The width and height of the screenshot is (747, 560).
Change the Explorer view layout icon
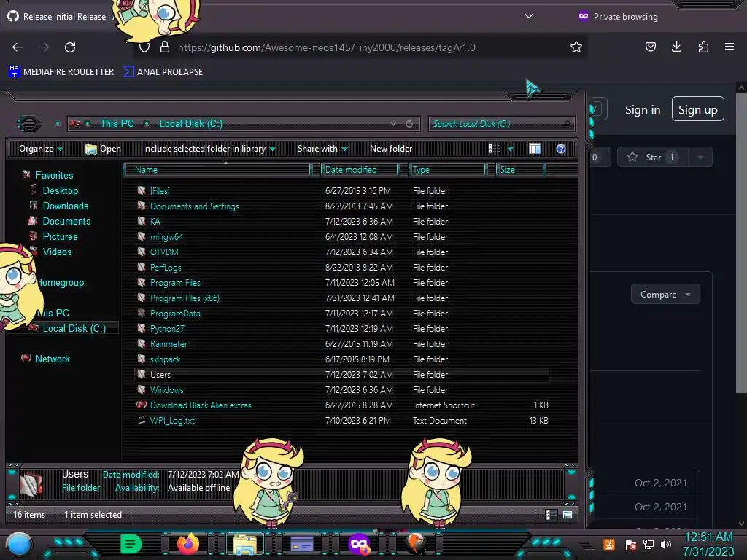point(494,149)
